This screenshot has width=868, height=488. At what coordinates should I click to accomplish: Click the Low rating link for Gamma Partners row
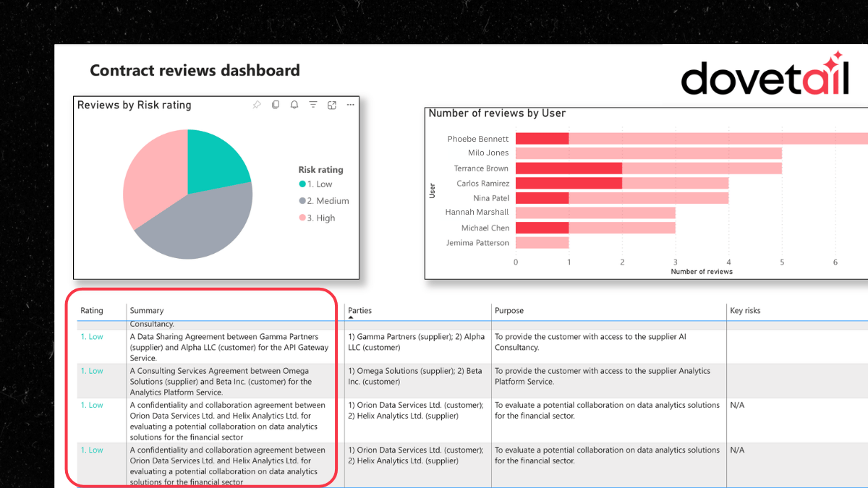tap(92, 337)
